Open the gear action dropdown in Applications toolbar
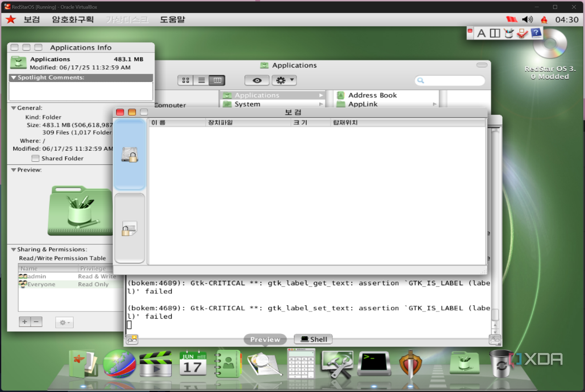 point(284,80)
